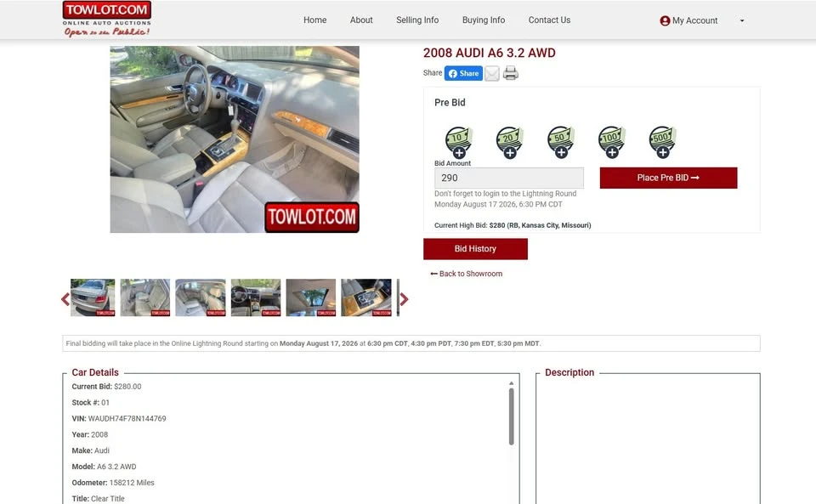Image resolution: width=816 pixels, height=504 pixels.
Task: Open Bid History
Action: [x=475, y=249]
